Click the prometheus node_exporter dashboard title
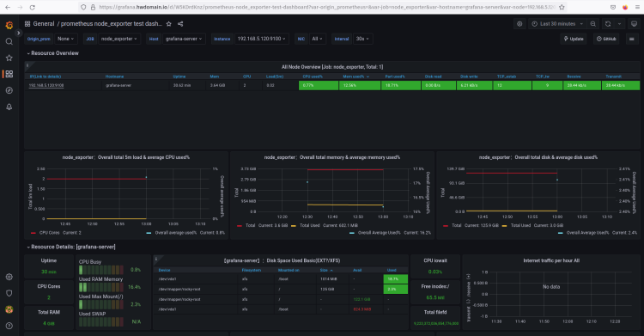The width and height of the screenshot is (644, 336). [112, 24]
